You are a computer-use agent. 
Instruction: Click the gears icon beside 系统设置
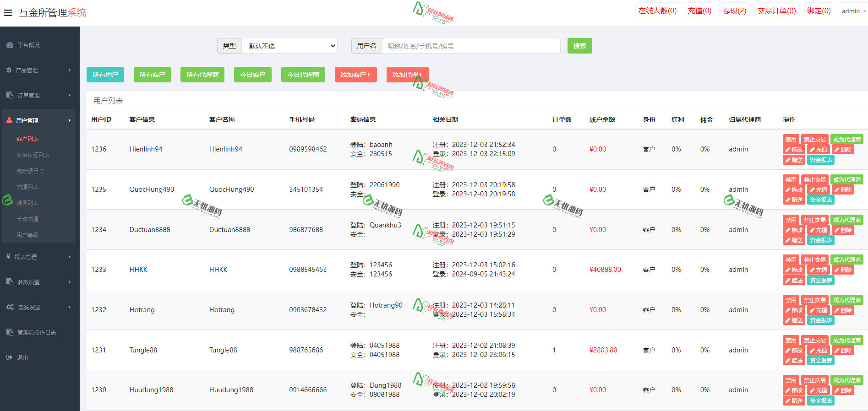10,307
